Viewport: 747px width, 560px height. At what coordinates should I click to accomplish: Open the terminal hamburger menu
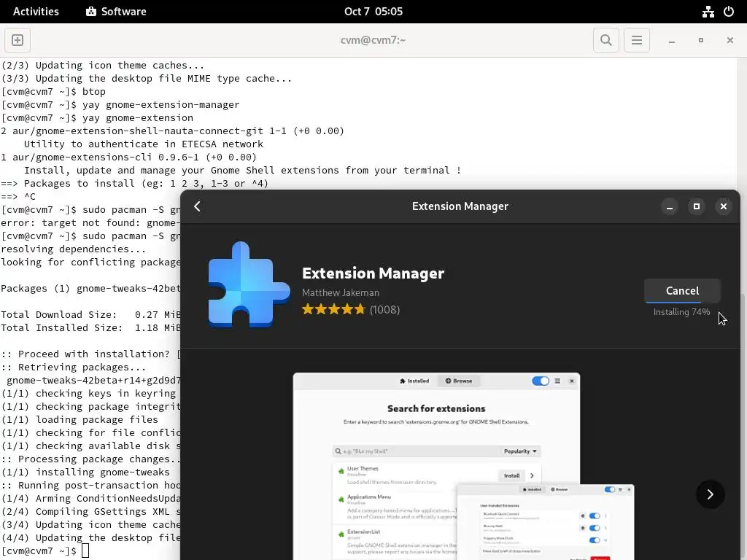(x=636, y=40)
